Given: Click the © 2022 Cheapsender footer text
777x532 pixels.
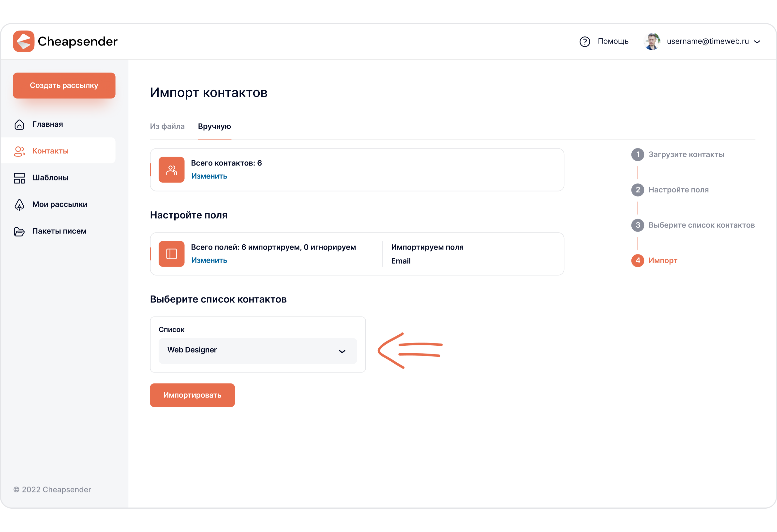Looking at the screenshot, I should pos(52,489).
